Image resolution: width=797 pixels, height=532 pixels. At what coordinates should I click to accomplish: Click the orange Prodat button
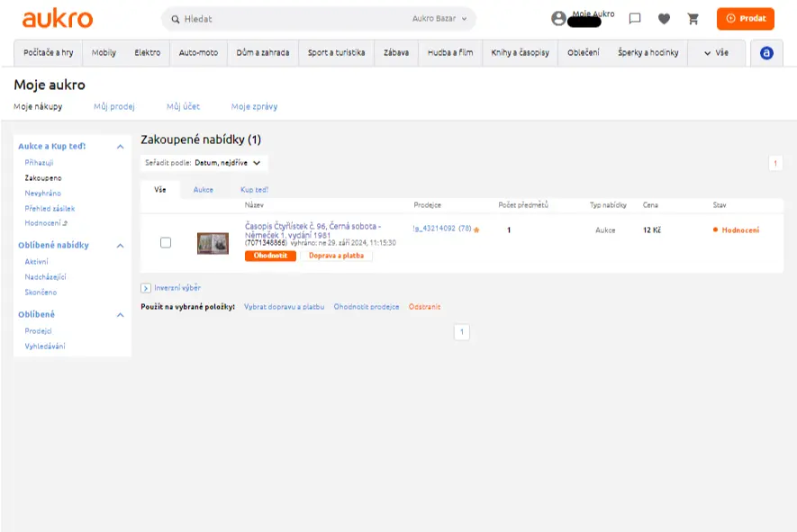746,19
